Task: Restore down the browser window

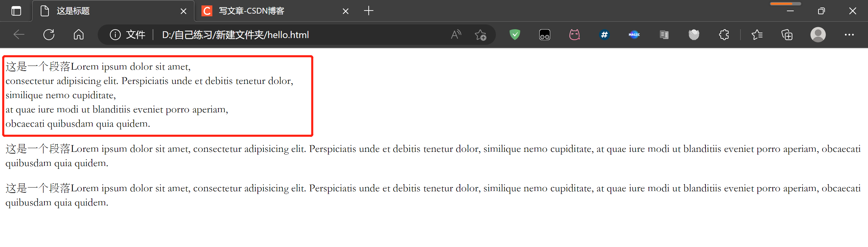Action: pos(822,11)
